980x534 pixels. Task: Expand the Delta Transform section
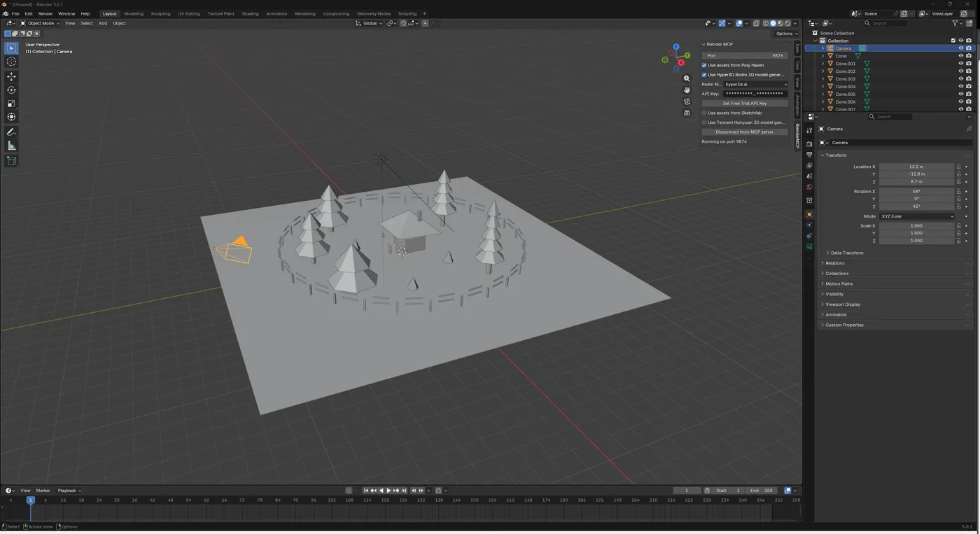(x=846, y=253)
